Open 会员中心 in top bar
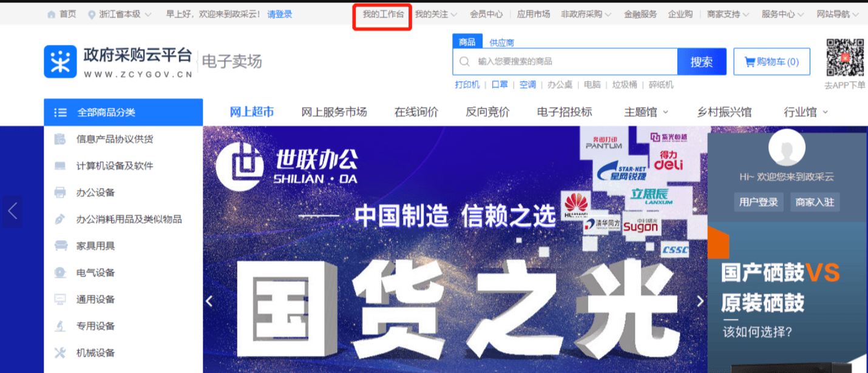 point(486,14)
